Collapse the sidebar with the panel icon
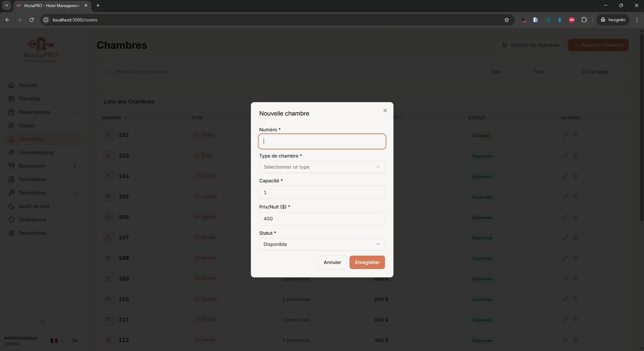The height and width of the screenshot is (351, 644). [x=43, y=322]
